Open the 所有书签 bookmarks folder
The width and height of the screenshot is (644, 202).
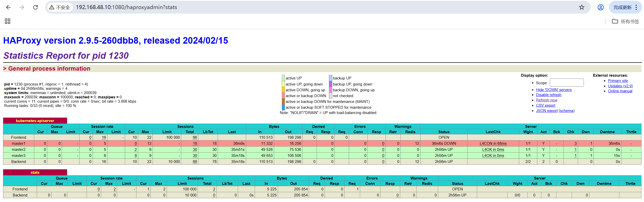click(626, 21)
